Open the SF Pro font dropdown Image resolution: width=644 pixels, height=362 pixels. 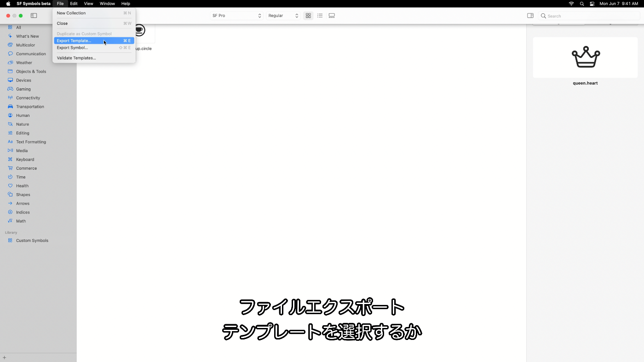(x=236, y=16)
